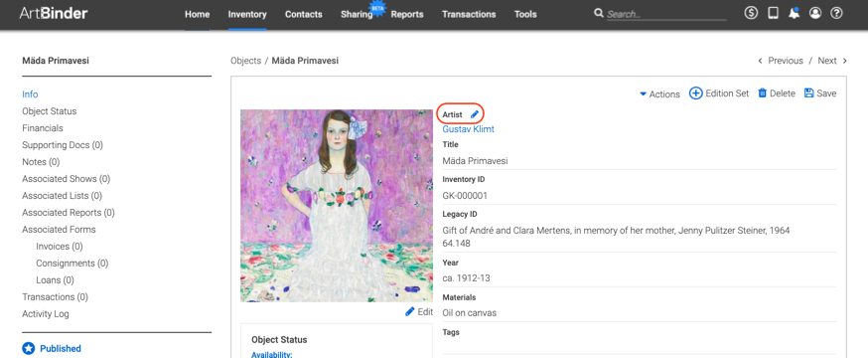Open Notes (0) section
The width and height of the screenshot is (868, 358).
click(x=41, y=162)
